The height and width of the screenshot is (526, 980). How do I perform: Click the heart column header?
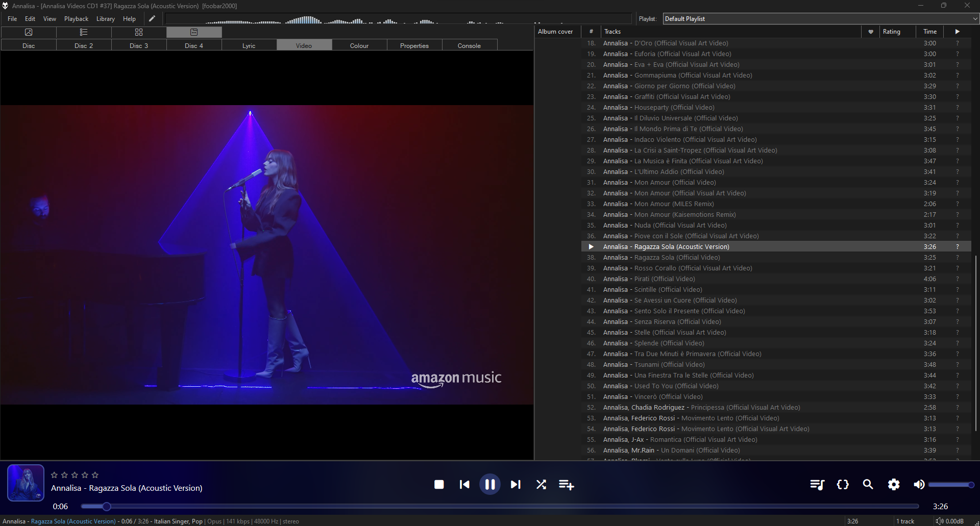871,32
